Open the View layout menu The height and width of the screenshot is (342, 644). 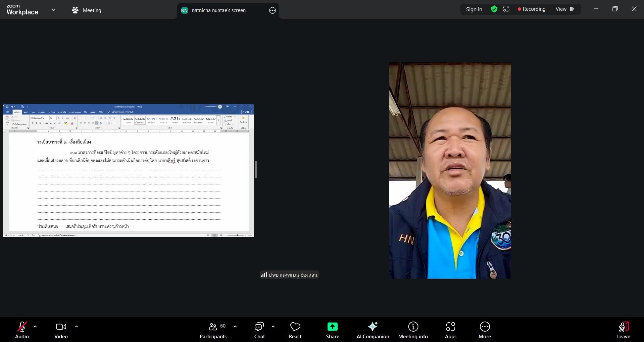[565, 9]
